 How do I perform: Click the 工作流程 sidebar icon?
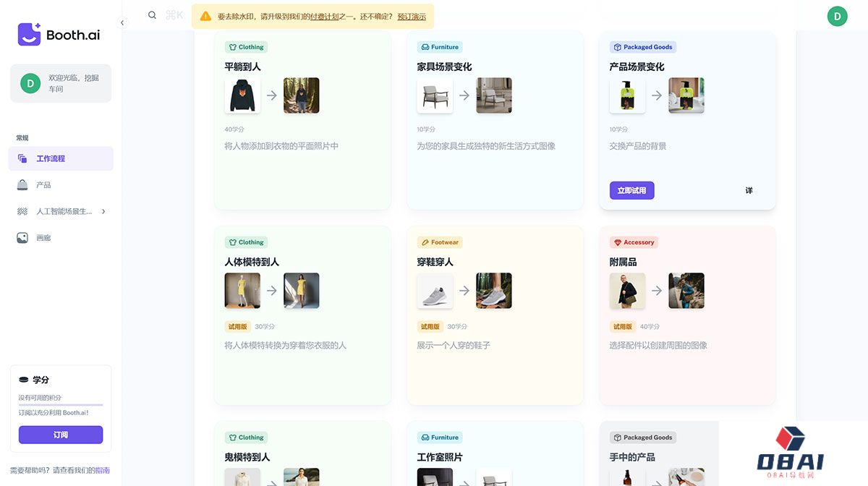22,158
